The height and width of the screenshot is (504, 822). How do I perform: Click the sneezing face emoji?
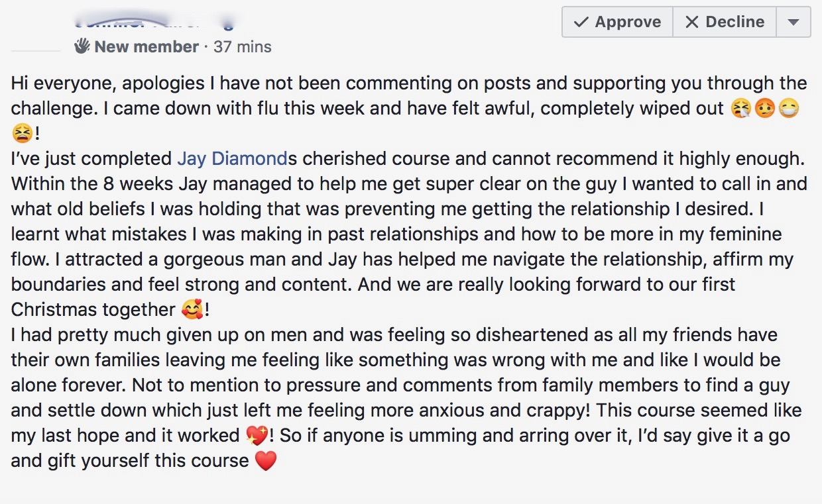(x=741, y=109)
